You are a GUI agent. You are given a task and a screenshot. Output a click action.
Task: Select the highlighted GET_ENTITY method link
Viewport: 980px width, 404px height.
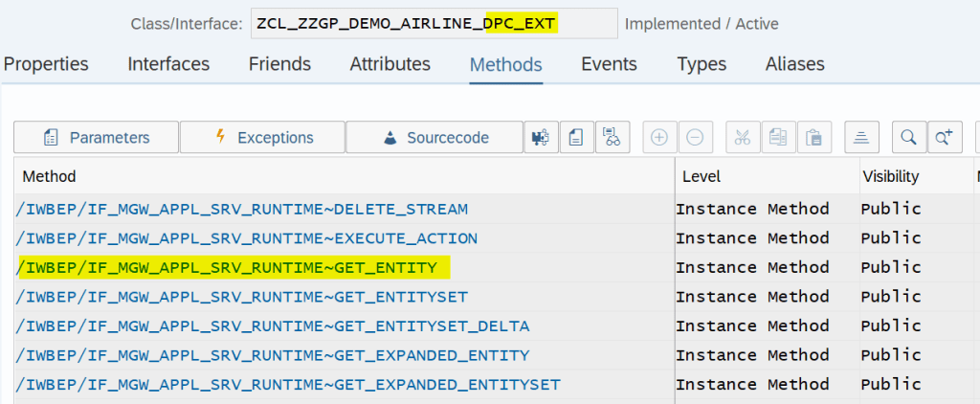pyautogui.click(x=227, y=268)
